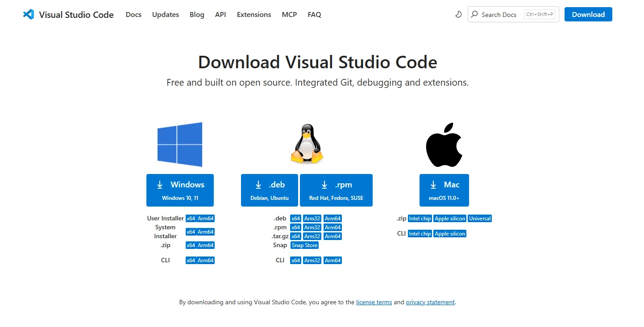Click the Search Docs input field
Screen dimensions: 644x327
500,14
